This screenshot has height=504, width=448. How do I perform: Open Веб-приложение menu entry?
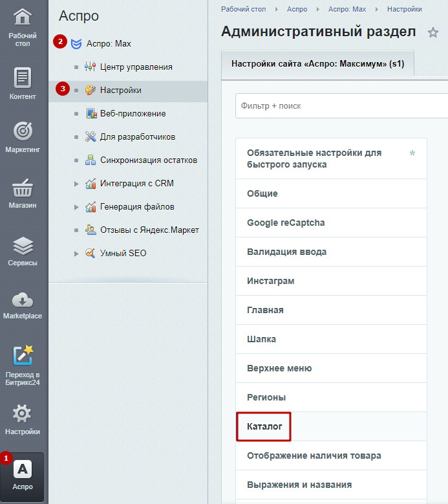tap(133, 113)
